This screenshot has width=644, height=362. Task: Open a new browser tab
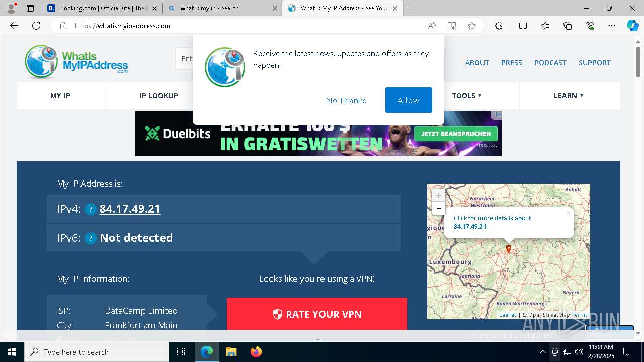pos(412,8)
